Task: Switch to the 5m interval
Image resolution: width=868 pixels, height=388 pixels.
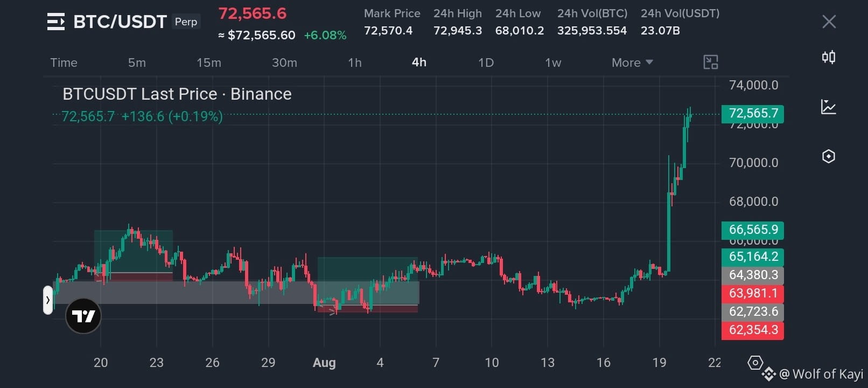Action: point(137,63)
